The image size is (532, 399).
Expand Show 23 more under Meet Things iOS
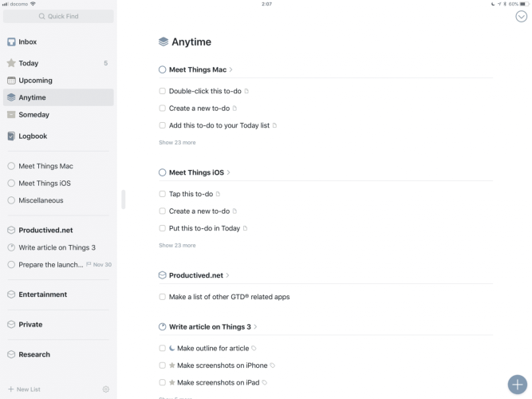pos(177,245)
